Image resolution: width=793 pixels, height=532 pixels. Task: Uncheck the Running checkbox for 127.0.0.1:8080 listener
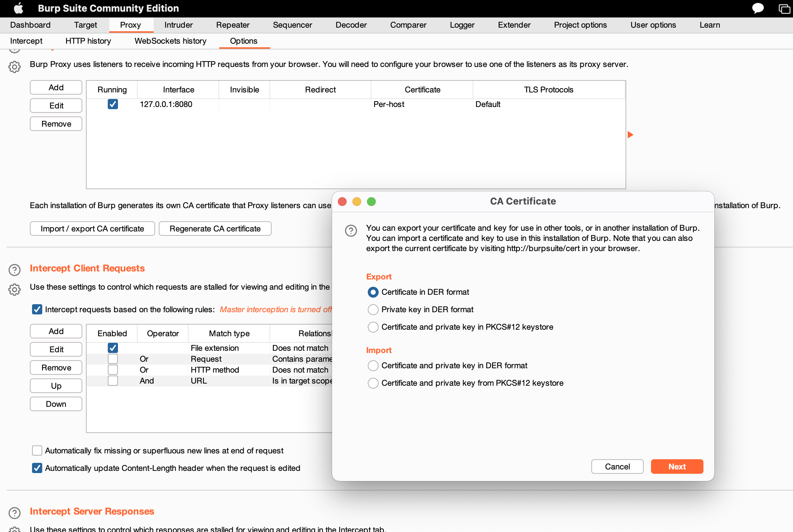click(x=113, y=104)
